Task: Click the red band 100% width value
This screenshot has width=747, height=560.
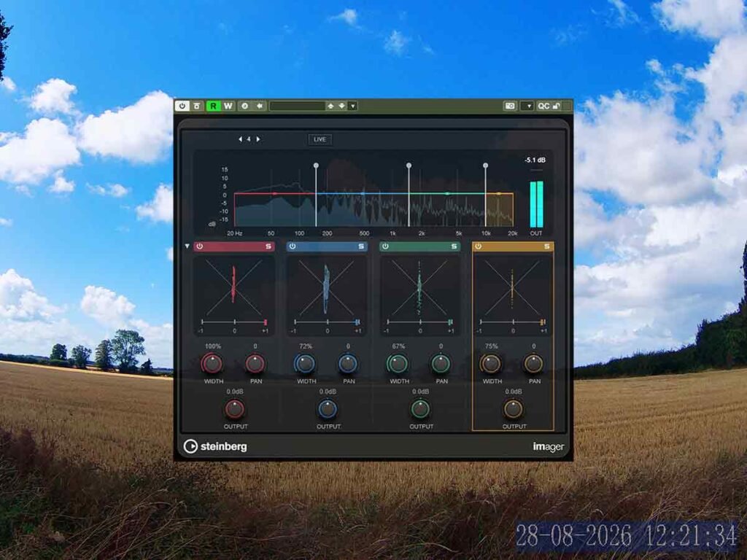Action: [213, 346]
